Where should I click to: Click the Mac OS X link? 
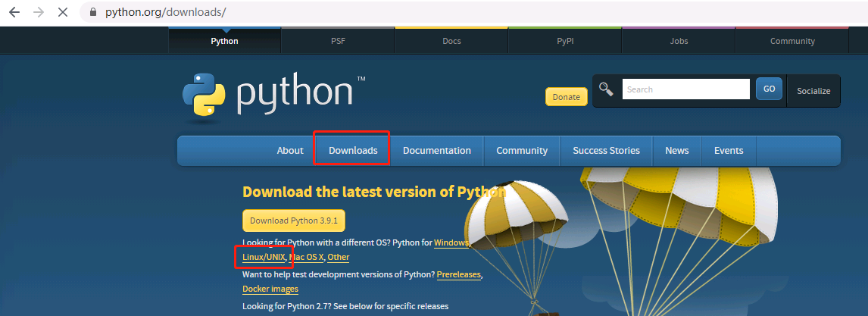tap(306, 258)
